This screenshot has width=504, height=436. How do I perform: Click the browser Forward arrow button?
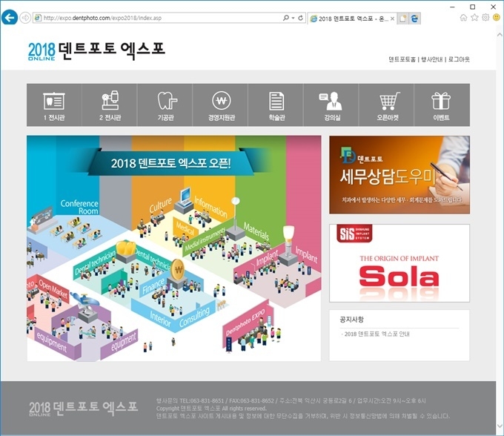pos(25,18)
